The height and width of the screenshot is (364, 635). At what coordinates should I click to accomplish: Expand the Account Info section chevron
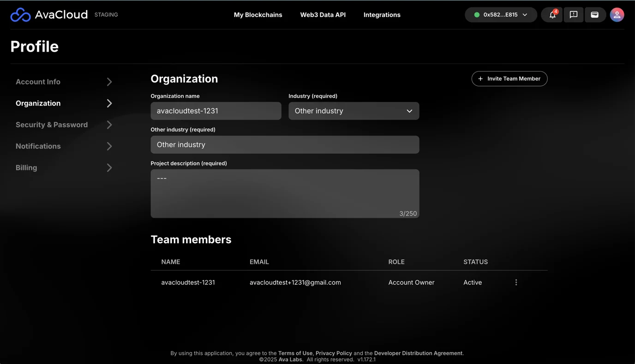(109, 82)
